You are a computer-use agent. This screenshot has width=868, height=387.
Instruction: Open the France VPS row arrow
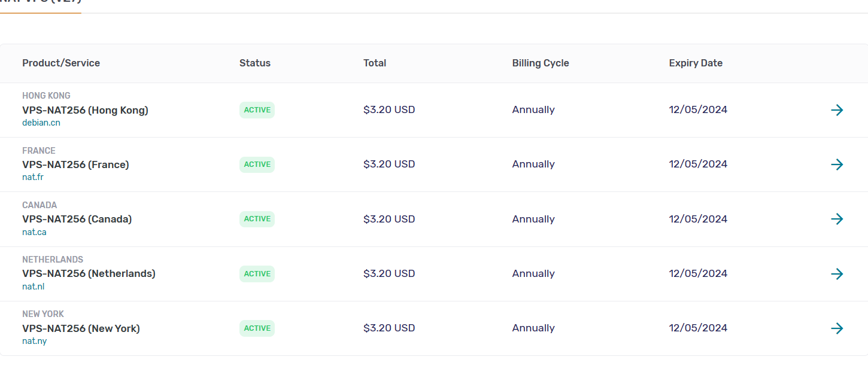tap(837, 164)
